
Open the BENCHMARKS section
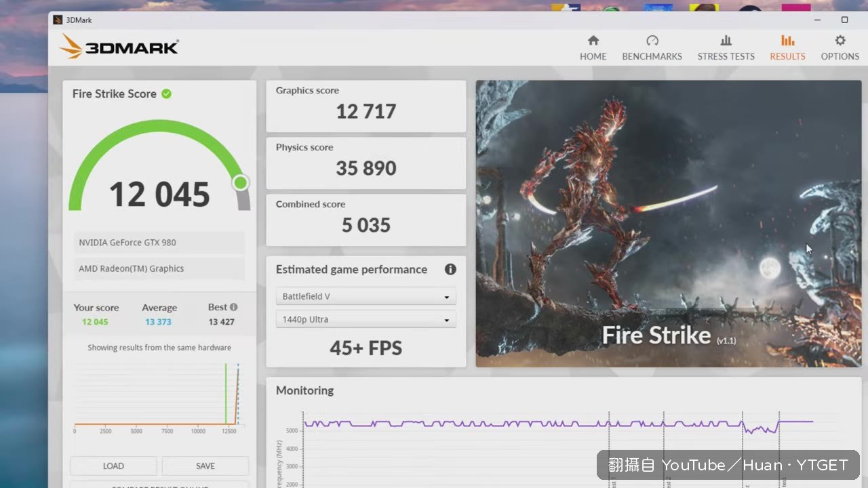click(652, 48)
